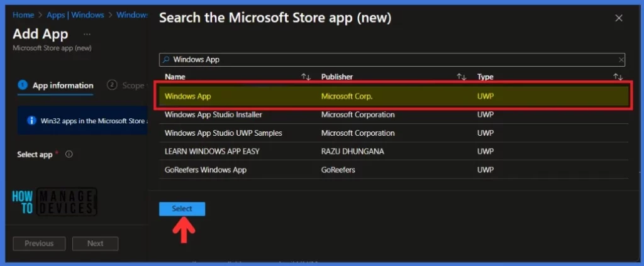The width and height of the screenshot is (644, 266).
Task: Click the Previous button
Action: (39, 243)
